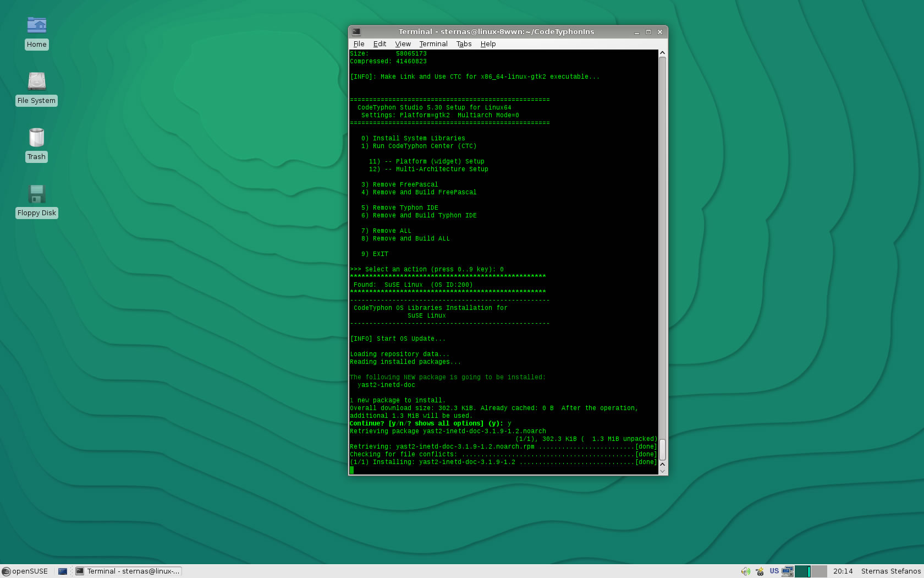Click 'Compressed: 41460823' text line
924x578 pixels.
388,62
